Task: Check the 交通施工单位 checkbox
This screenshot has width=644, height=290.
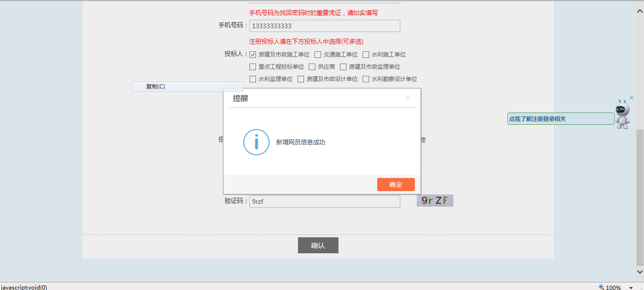Action: pos(318,55)
